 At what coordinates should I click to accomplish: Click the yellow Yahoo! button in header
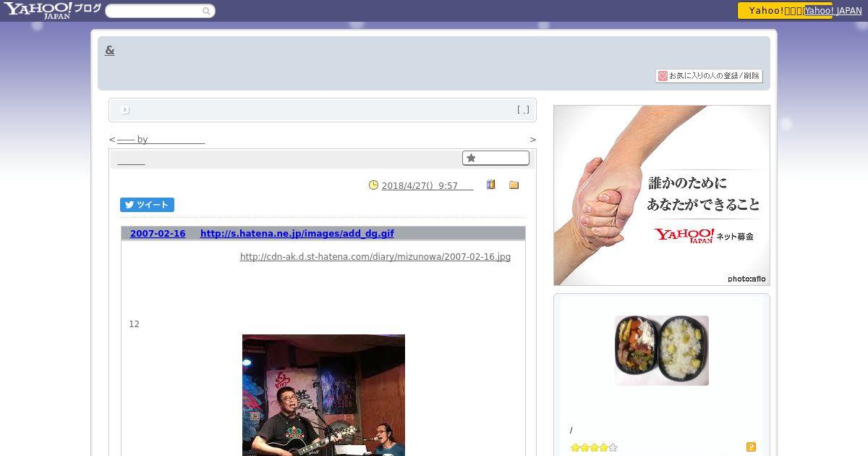tap(771, 11)
